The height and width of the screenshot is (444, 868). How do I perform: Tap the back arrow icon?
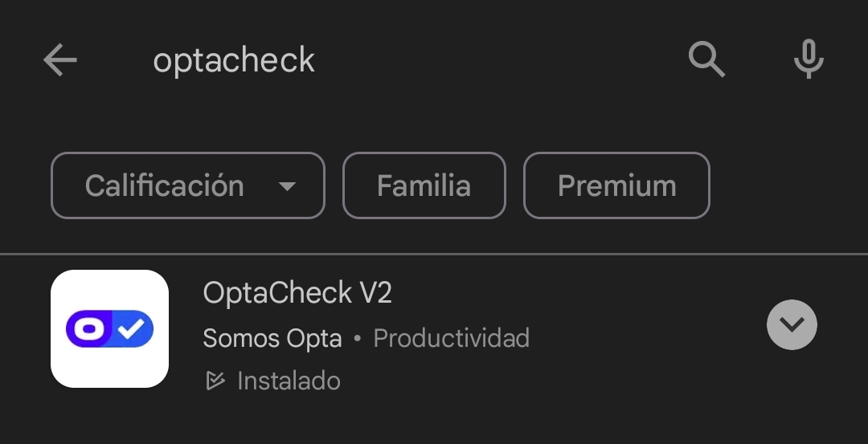(x=60, y=60)
